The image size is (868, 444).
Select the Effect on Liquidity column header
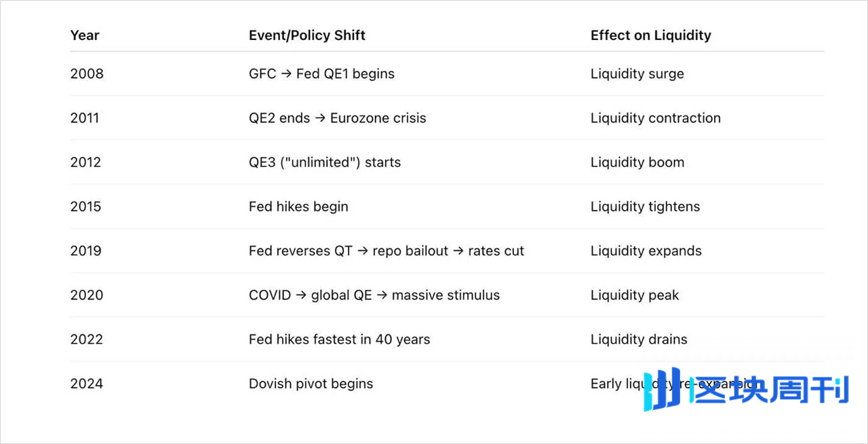pyautogui.click(x=651, y=35)
